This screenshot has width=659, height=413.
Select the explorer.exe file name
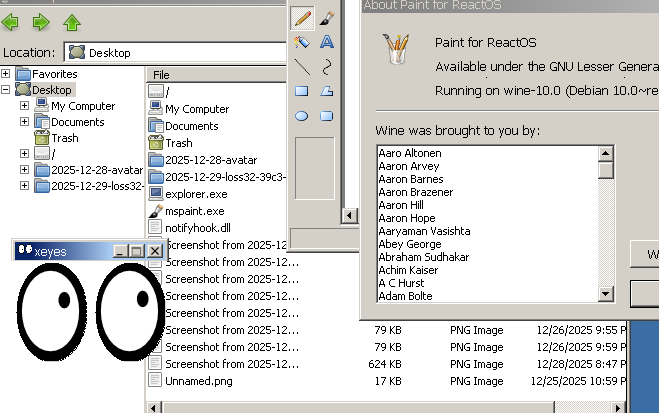click(196, 194)
